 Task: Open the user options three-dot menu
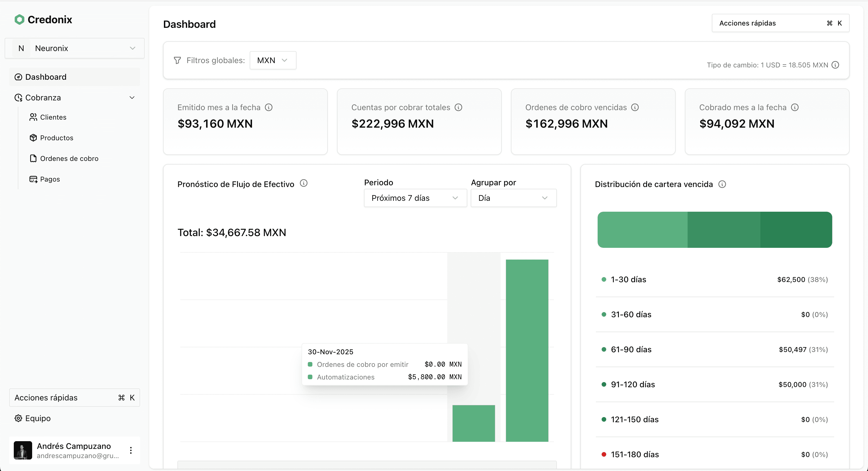click(x=131, y=450)
